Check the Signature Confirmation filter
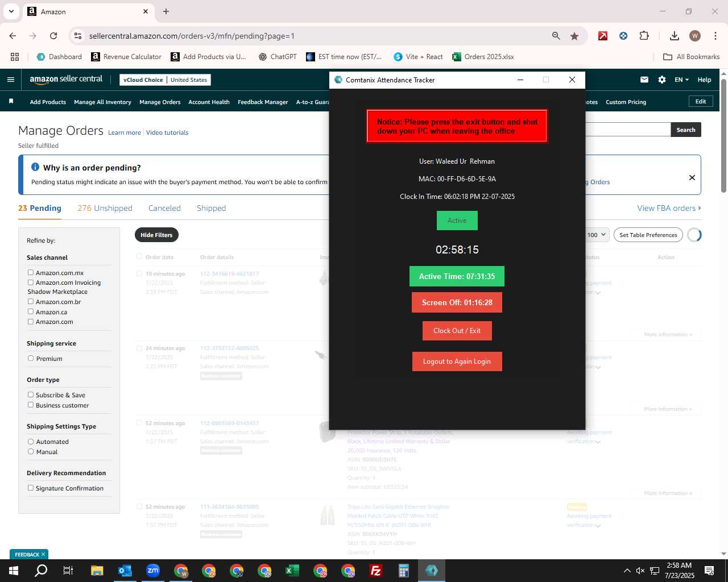Viewport: 728px width, 582px height. coord(31,488)
